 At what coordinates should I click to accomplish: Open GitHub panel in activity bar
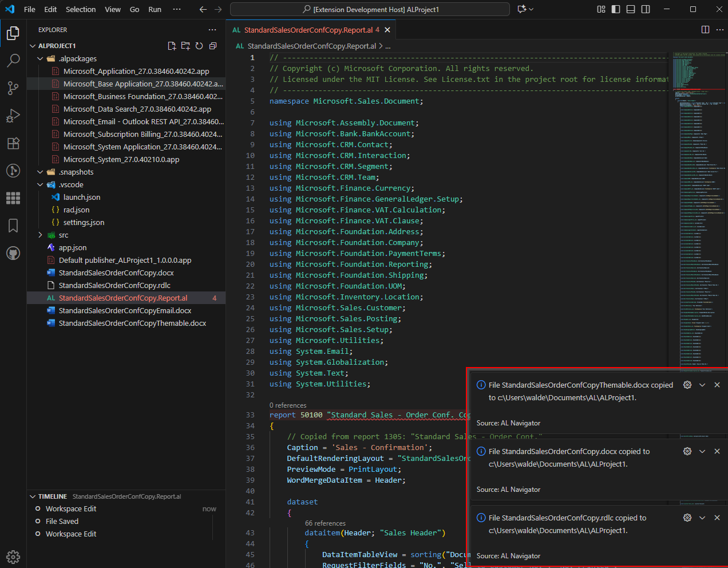pos(13,253)
